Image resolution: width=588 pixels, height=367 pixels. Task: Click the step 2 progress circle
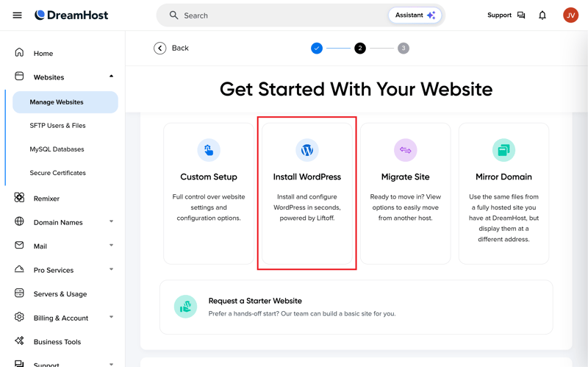click(x=360, y=48)
